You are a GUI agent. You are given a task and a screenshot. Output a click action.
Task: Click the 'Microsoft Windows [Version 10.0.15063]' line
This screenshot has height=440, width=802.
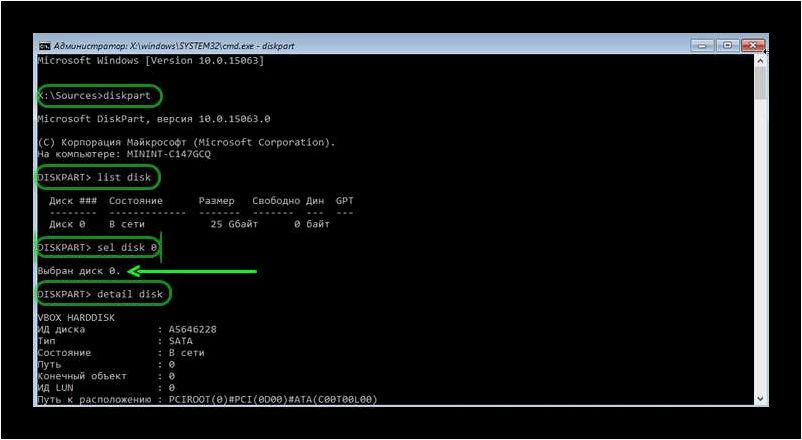tap(151, 60)
